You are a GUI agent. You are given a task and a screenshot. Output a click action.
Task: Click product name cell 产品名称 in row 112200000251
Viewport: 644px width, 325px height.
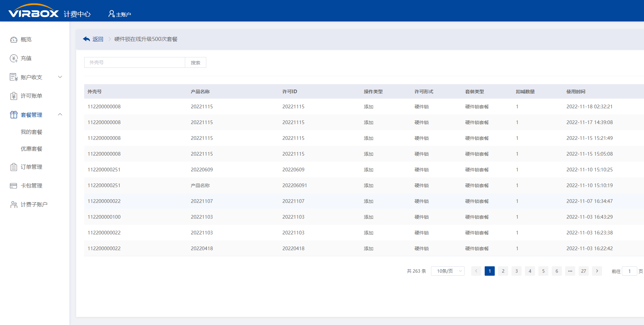[200, 185]
